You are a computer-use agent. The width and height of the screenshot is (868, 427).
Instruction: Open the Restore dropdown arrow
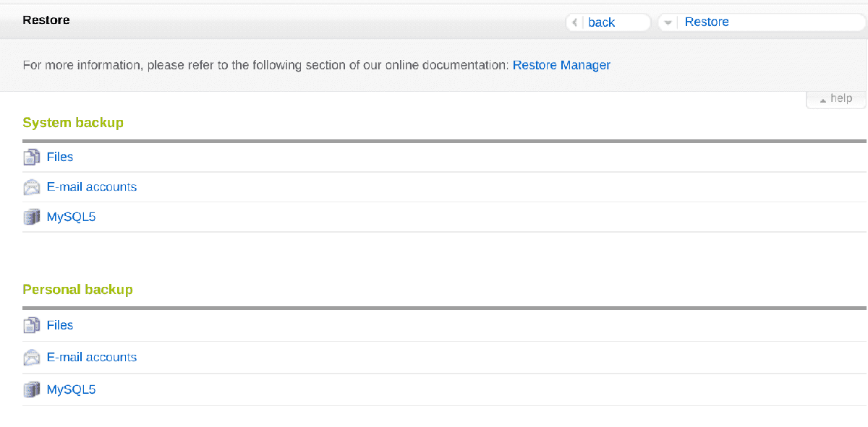point(668,22)
